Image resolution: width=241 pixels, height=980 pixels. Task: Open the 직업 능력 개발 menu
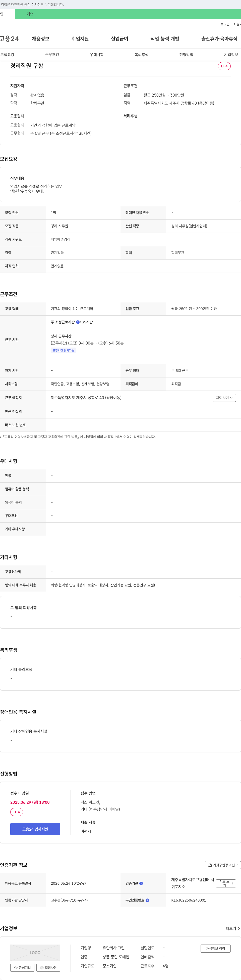pyautogui.click(x=165, y=39)
